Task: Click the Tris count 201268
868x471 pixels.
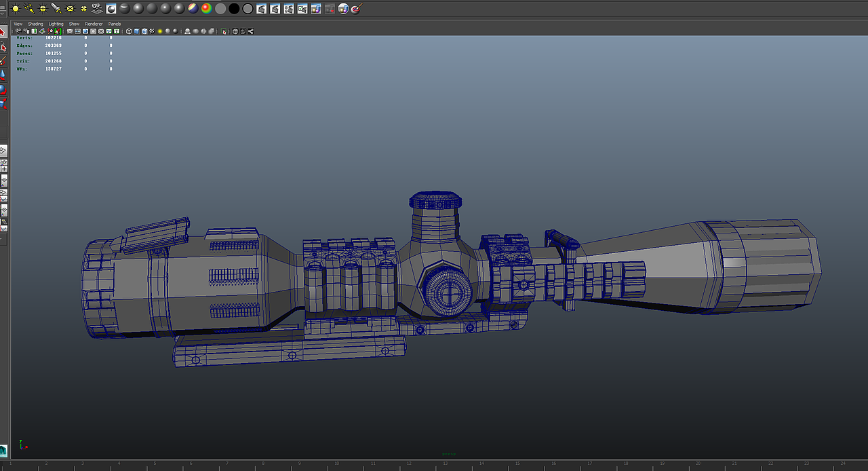Action: pos(54,61)
